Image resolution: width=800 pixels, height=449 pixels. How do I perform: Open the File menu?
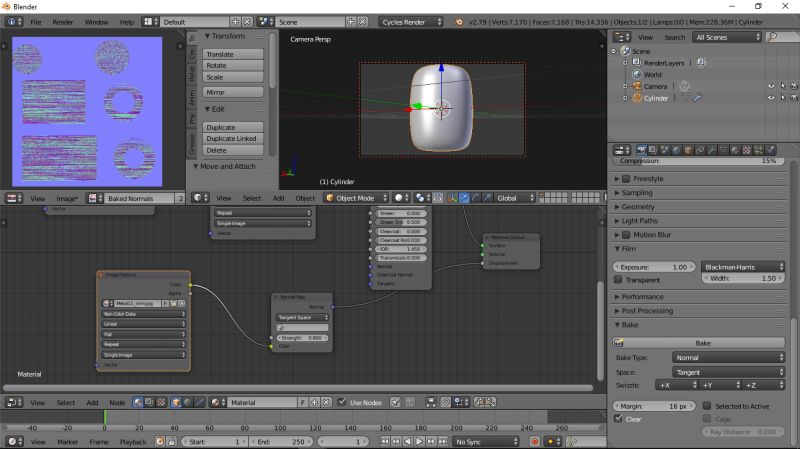36,22
